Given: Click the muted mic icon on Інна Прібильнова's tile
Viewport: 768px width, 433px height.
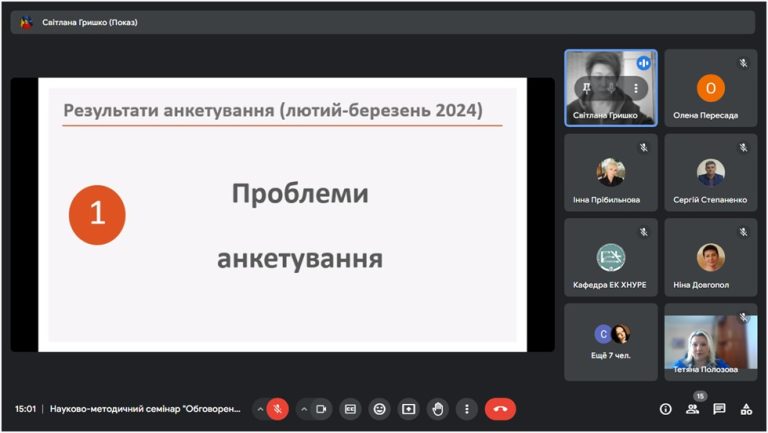Looking at the screenshot, I should (644, 147).
